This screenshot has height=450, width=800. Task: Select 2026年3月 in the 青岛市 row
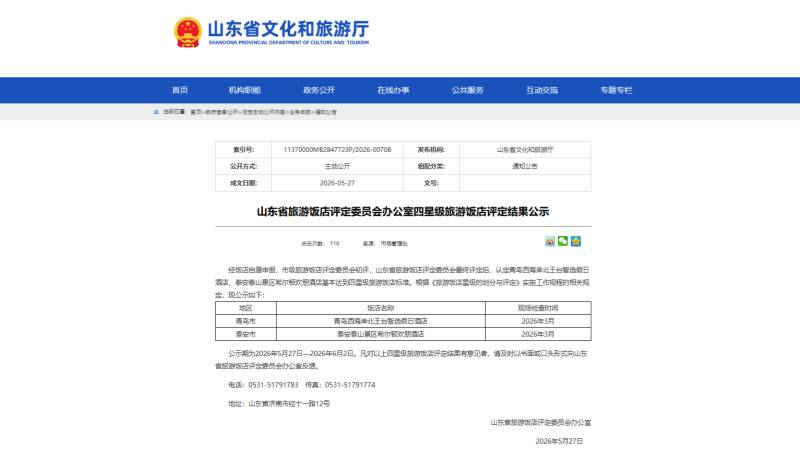pyautogui.click(x=538, y=321)
